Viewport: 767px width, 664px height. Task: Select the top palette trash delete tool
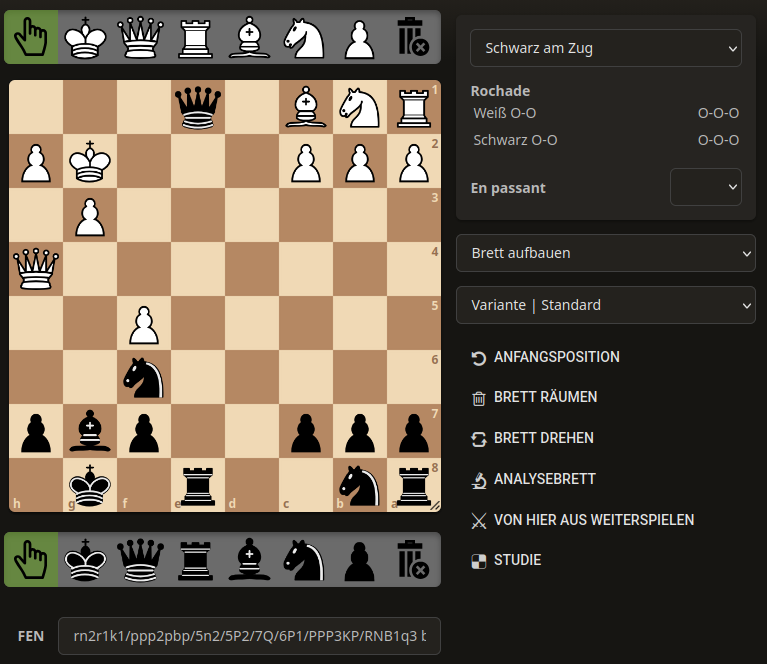pyautogui.click(x=412, y=37)
